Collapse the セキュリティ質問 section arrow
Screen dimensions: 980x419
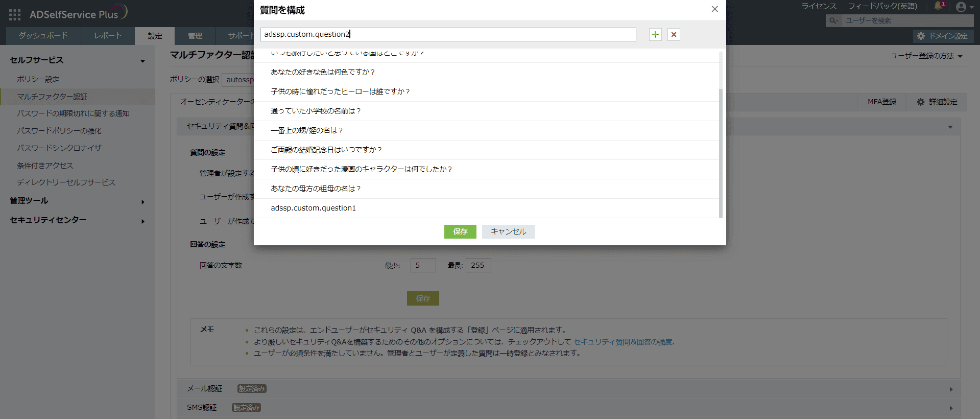tap(950, 127)
